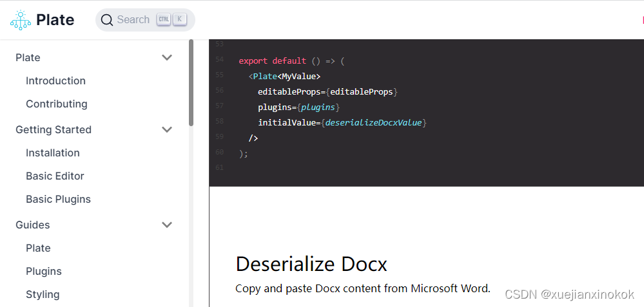The height and width of the screenshot is (307, 644).
Task: Collapse the Guides section chevron
Action: [x=167, y=225]
